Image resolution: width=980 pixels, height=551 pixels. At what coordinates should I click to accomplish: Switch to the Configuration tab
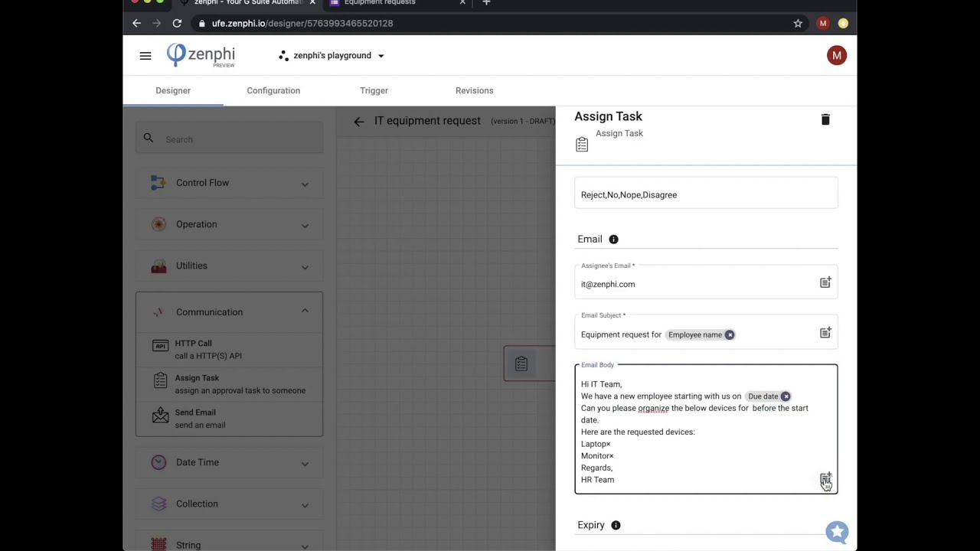click(273, 90)
